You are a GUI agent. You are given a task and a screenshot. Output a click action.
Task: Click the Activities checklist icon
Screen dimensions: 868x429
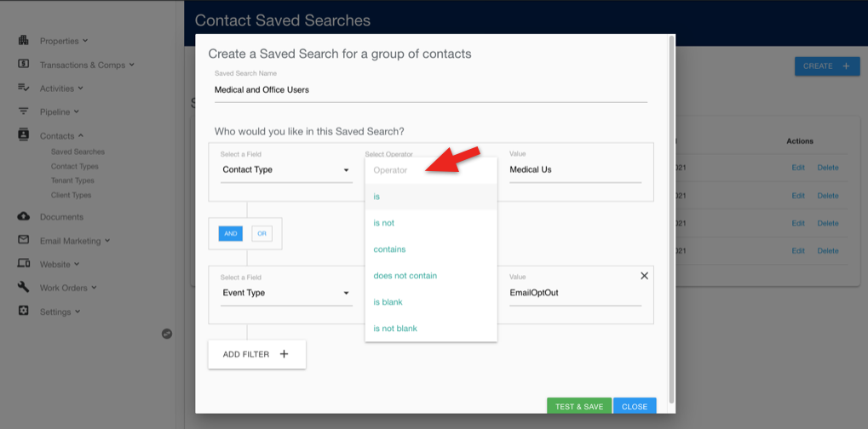23,88
